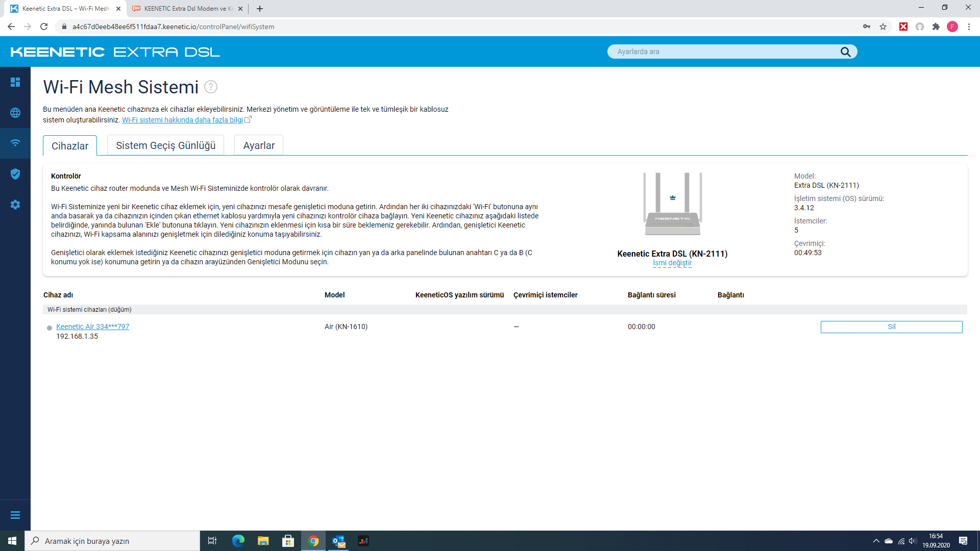Click the Windows taskbar search box
Viewport: 980px width, 551px height.
(112, 541)
